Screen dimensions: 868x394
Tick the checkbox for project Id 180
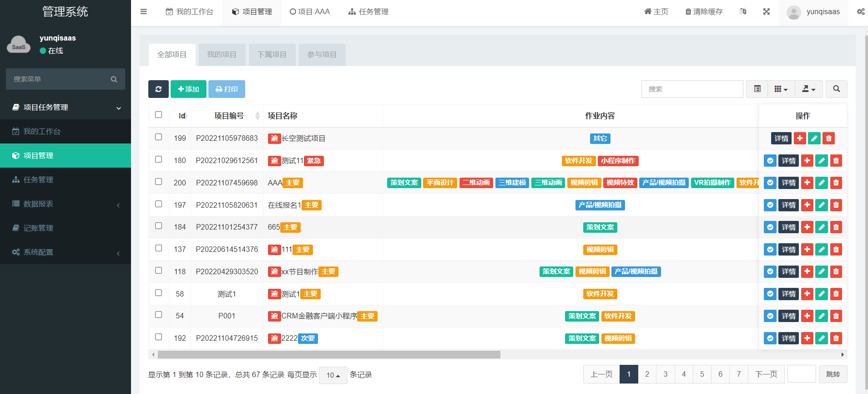158,159
